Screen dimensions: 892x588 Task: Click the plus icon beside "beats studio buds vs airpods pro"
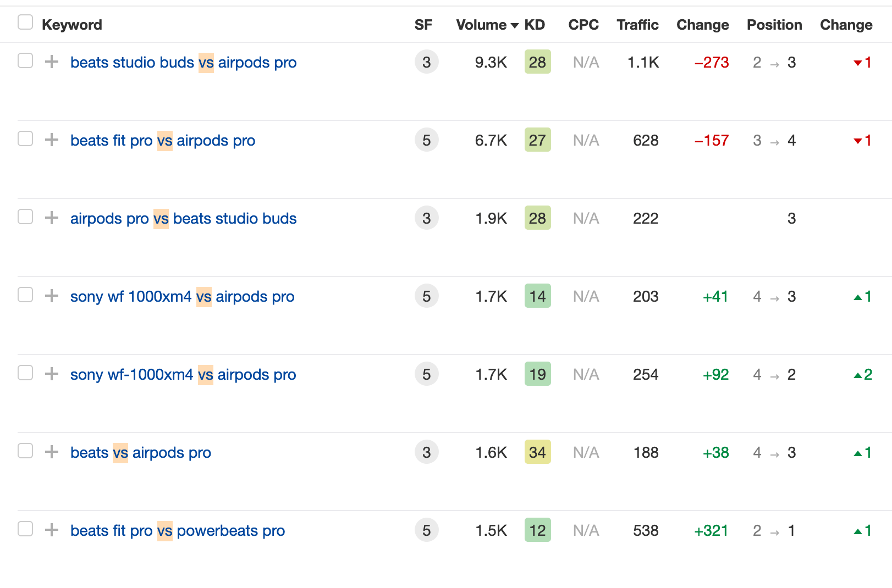(51, 62)
